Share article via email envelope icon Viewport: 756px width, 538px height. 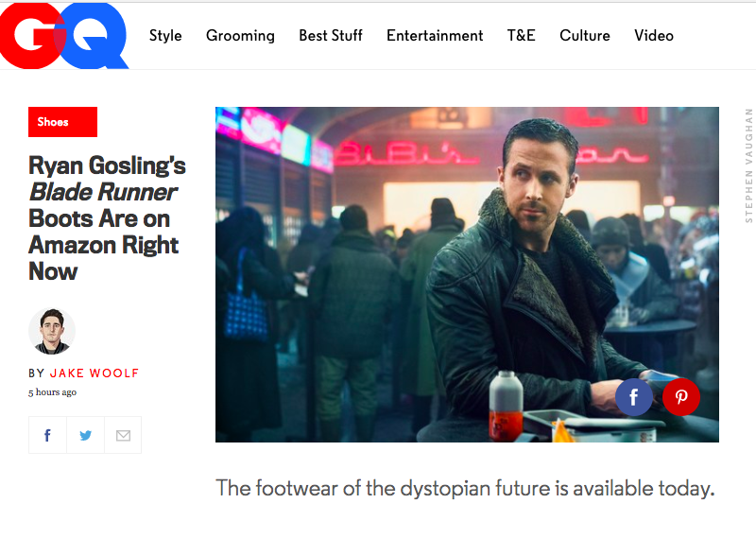123,435
